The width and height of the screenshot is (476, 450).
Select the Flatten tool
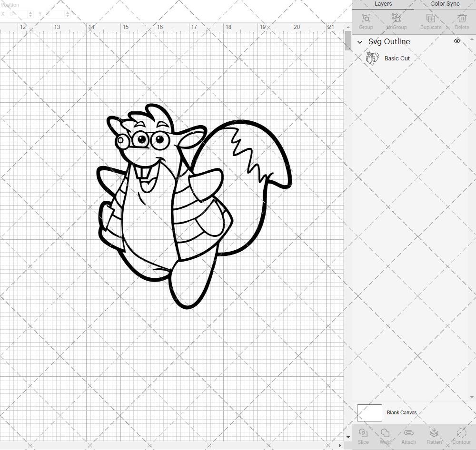[x=434, y=433]
